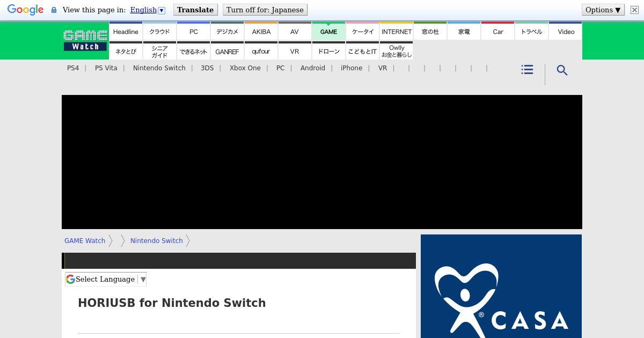The image size is (644, 338).
Task: Go to PS Vita category
Action: pos(106,68)
